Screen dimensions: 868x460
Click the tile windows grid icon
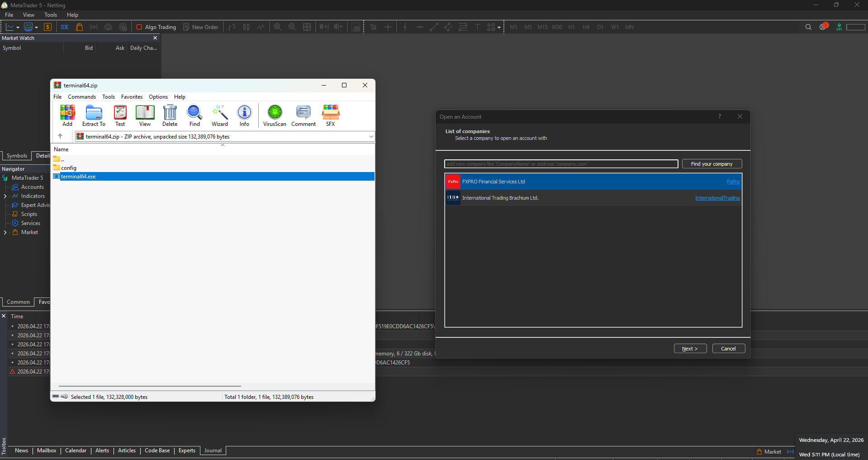coord(307,27)
